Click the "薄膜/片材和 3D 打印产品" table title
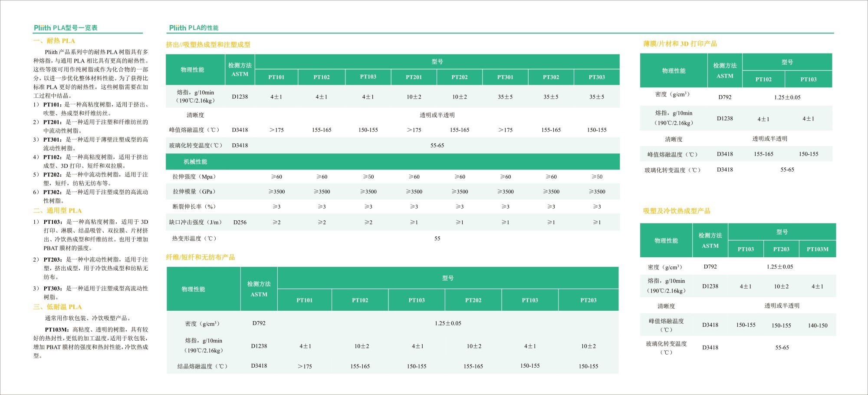The image size is (868, 395). (680, 44)
